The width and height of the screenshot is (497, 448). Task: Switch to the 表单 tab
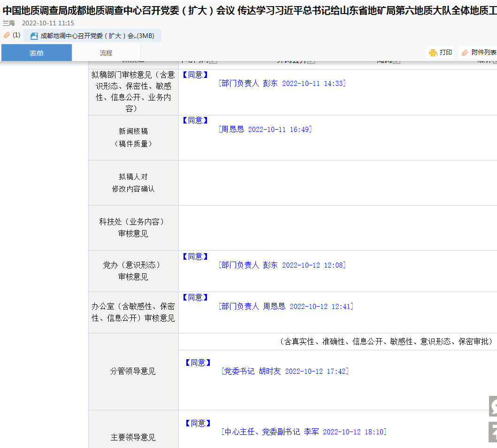tap(37, 53)
